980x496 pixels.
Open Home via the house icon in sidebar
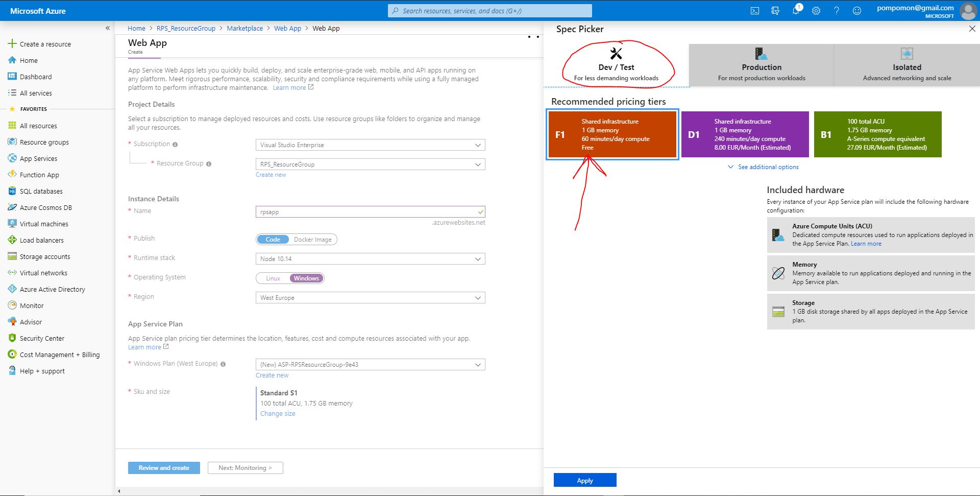[12, 60]
